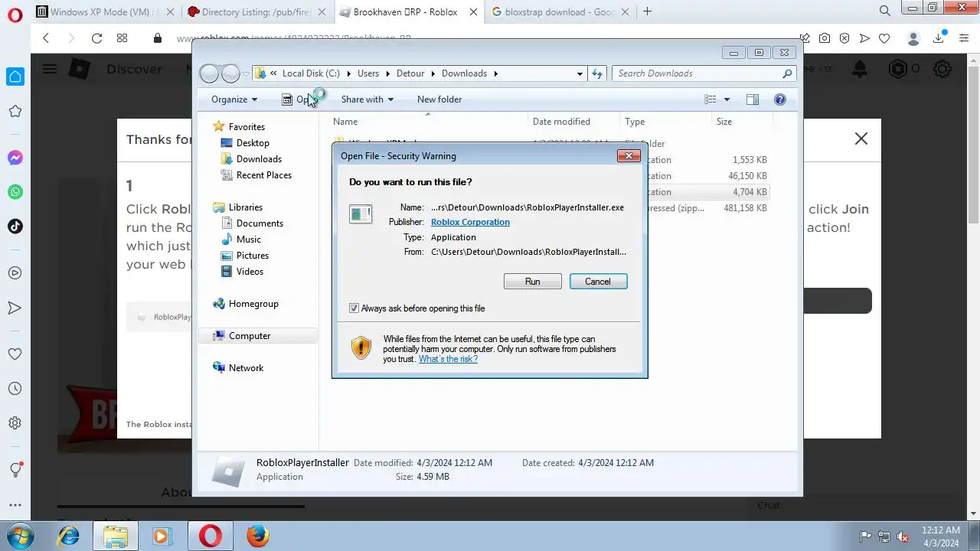Open Libraries in navigation pane

pyautogui.click(x=245, y=207)
